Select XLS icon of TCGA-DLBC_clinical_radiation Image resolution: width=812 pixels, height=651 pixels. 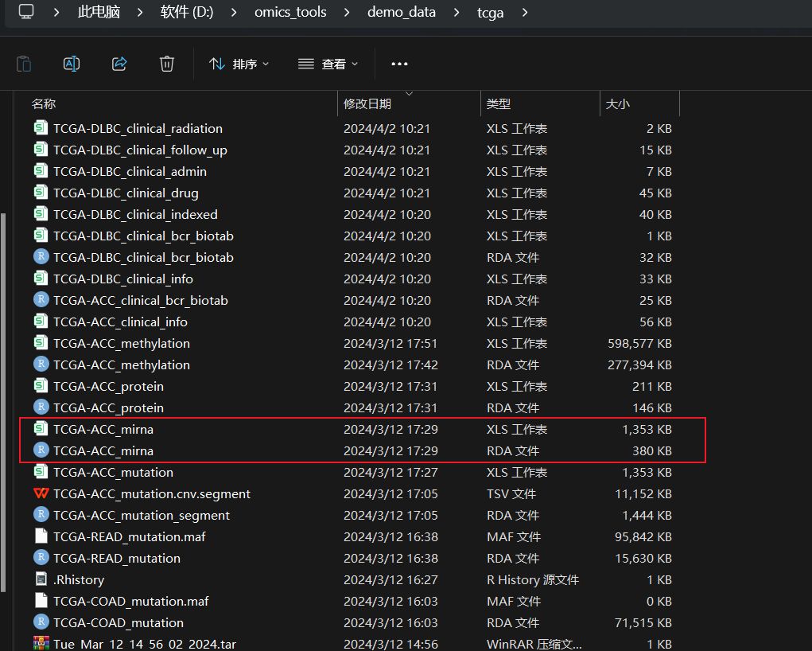coord(41,127)
